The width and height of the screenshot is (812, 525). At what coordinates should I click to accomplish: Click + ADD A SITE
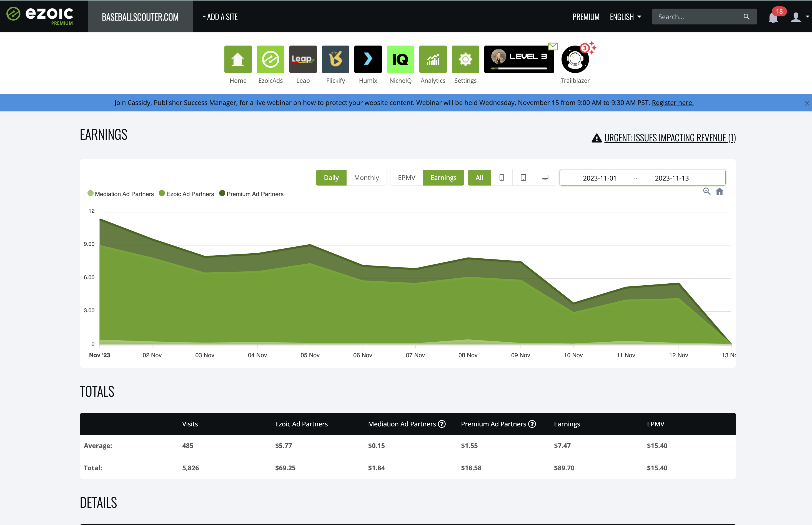click(x=220, y=17)
